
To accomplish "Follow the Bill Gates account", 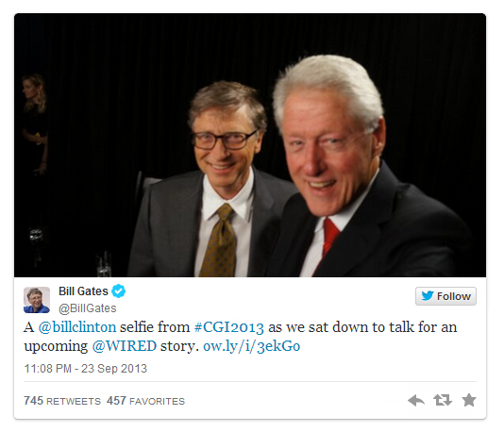I will click(x=445, y=296).
